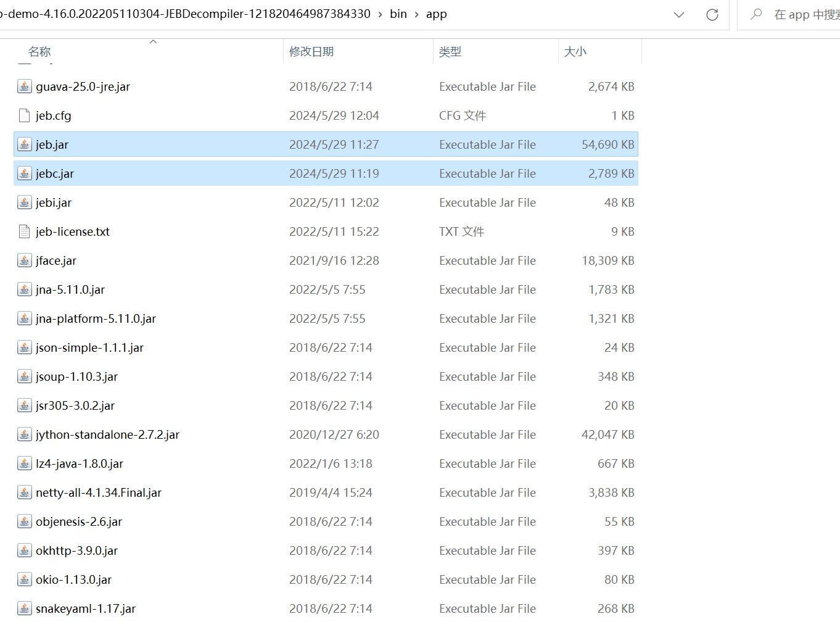Navigate to 'bin' breadcrumb folder
840x622 pixels.
coord(398,14)
